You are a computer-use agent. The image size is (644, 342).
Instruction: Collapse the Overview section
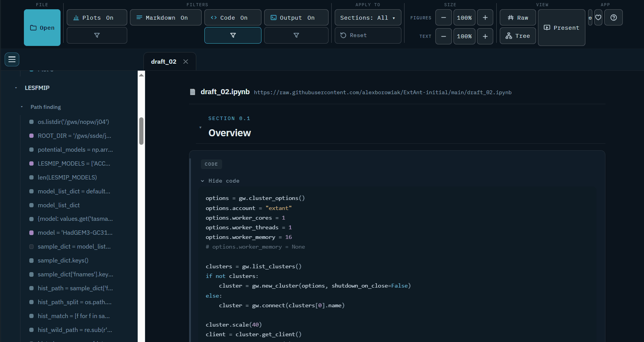click(200, 127)
